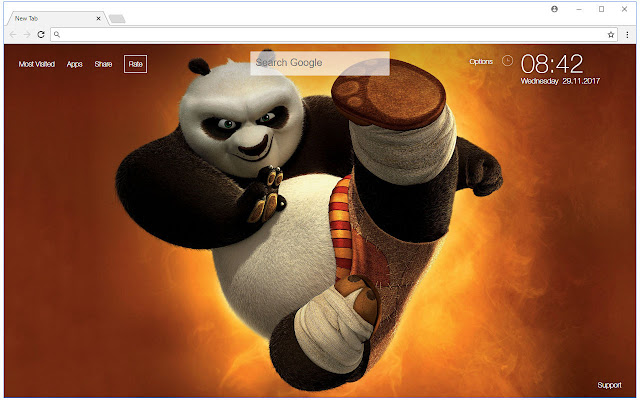Open a new tab with the new-tab button
Viewport: 640px width, 400px height.
(117, 19)
